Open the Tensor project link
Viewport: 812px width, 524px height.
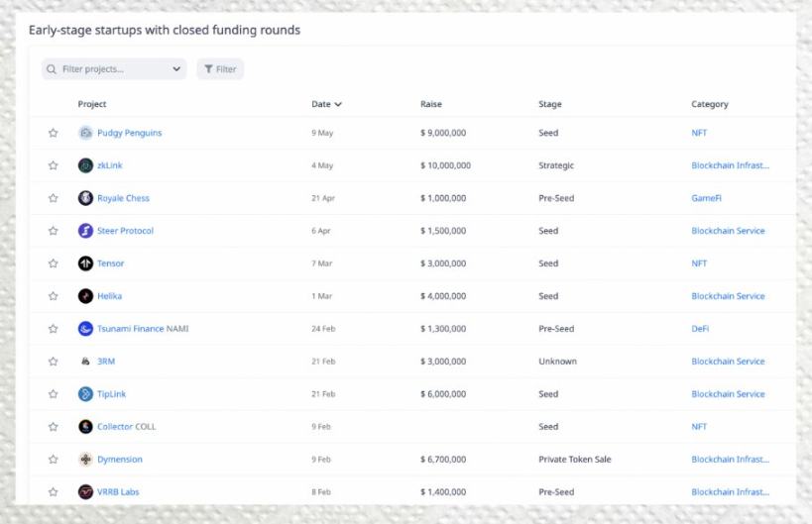click(x=111, y=263)
